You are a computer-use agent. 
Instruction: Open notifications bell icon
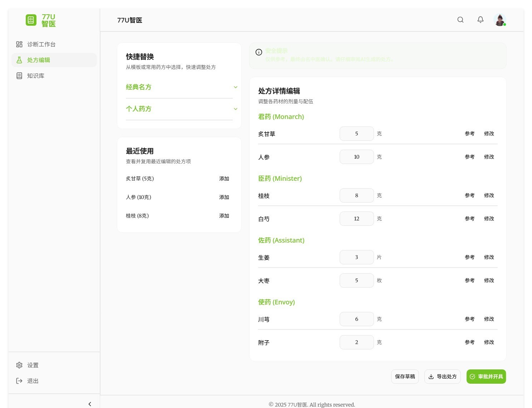coord(480,20)
